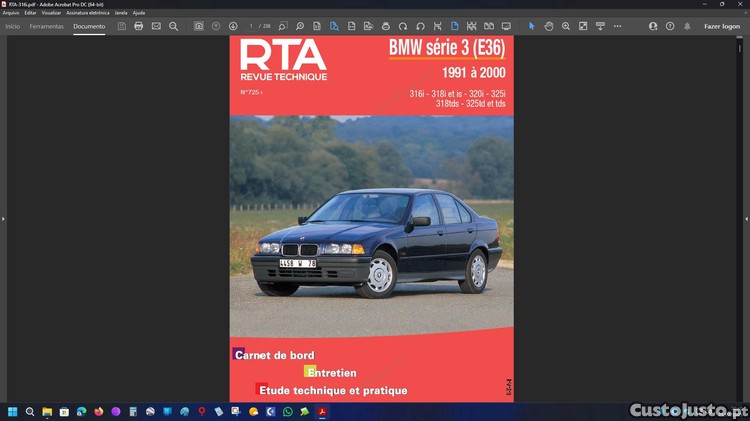Save the file using the floppy disk icon
The width and height of the screenshot is (750, 421).
pyautogui.click(x=122, y=26)
